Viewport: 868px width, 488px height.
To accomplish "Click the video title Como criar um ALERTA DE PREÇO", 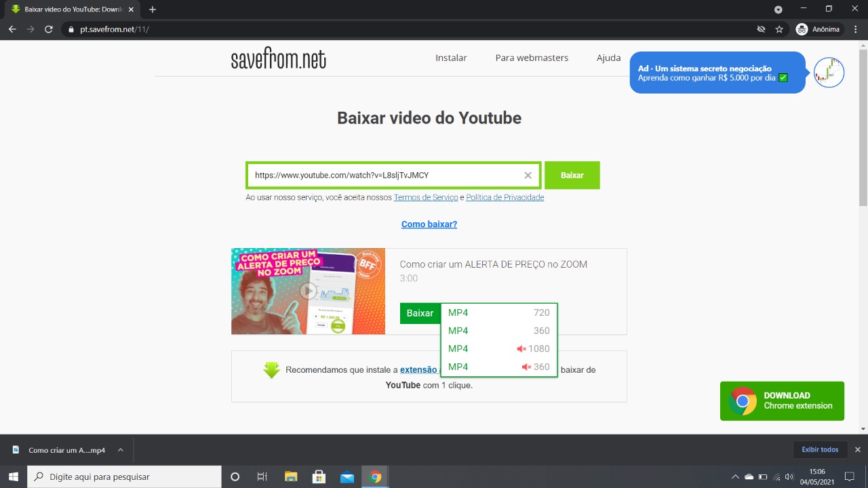I will coord(494,264).
